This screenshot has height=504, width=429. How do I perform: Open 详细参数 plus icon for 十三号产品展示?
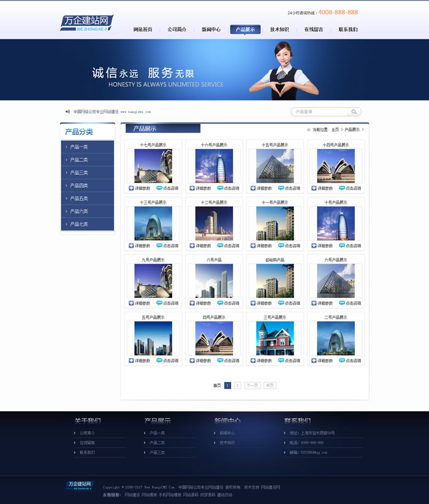point(131,246)
